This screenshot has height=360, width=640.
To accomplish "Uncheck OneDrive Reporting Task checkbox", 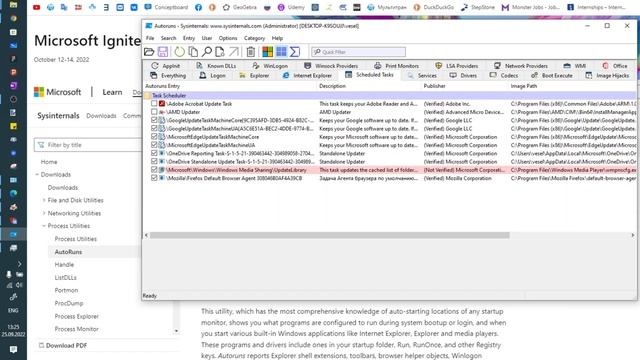I will pos(154,153).
